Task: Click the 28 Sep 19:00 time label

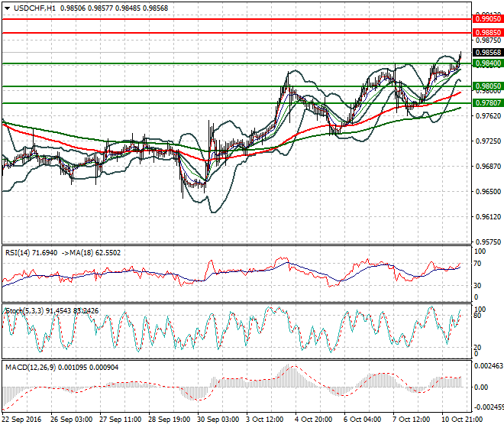Action: pyautogui.click(x=169, y=420)
